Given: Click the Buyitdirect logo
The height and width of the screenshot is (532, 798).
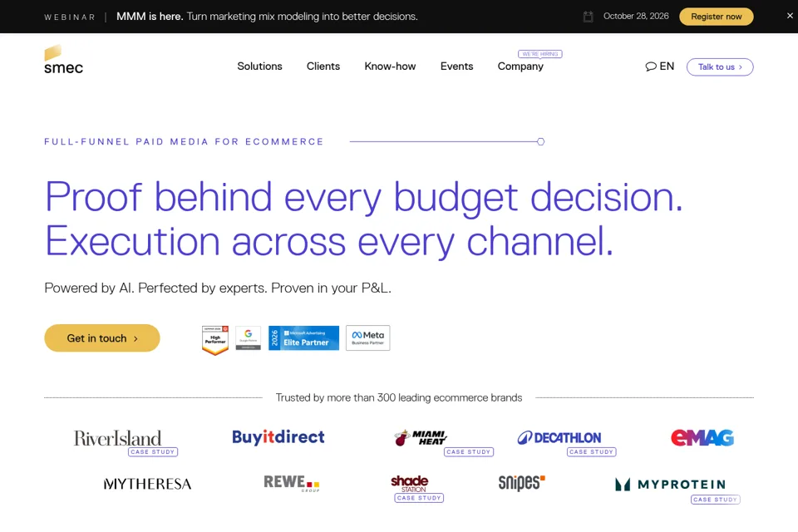Looking at the screenshot, I should [x=278, y=436].
